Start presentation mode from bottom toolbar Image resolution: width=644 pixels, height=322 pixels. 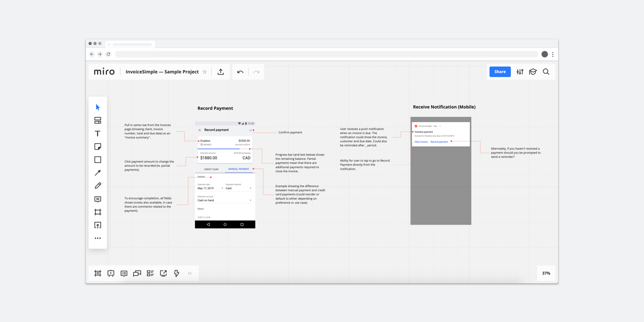[111, 273]
